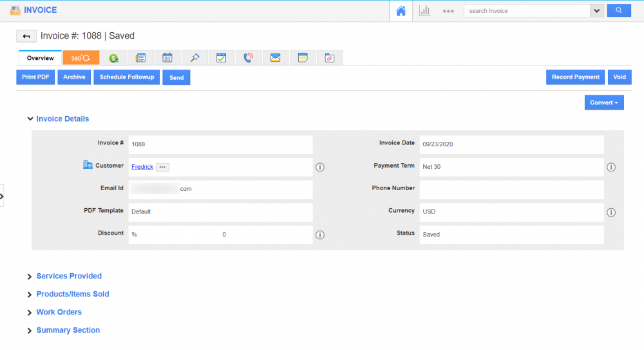Click the calendar tab icon
This screenshot has height=350, width=644.
(167, 58)
